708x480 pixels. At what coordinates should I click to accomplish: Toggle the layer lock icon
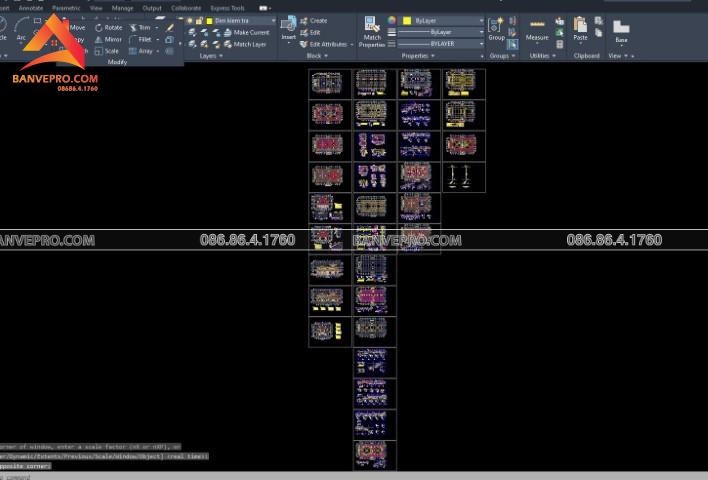click(199, 21)
